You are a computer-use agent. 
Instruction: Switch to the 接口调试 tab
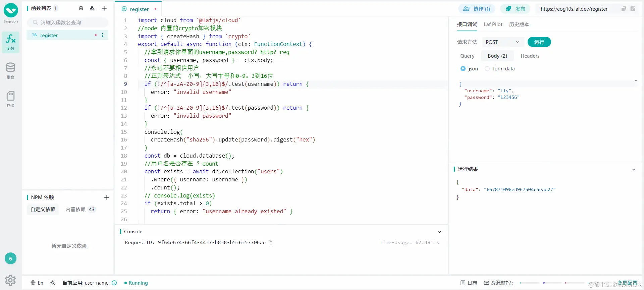(467, 24)
